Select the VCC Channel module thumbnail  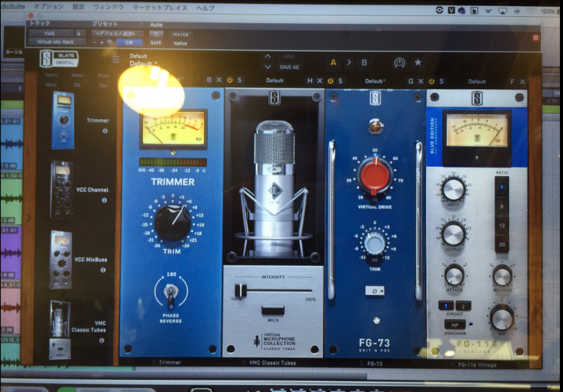coord(62,189)
